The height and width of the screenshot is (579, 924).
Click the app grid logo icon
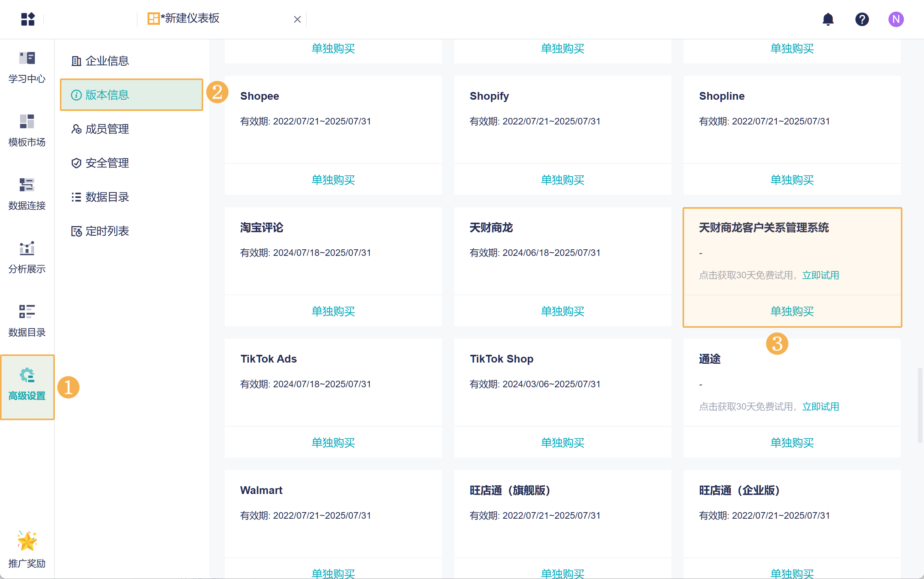click(28, 19)
